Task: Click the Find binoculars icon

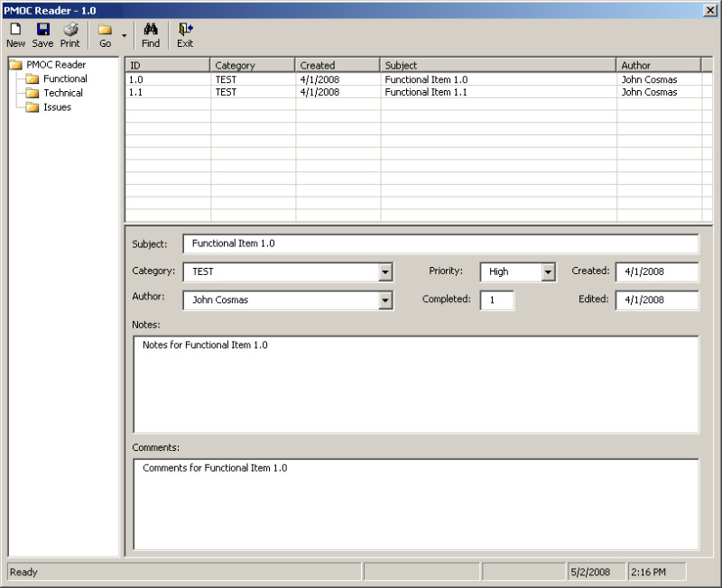Action: 151,29
